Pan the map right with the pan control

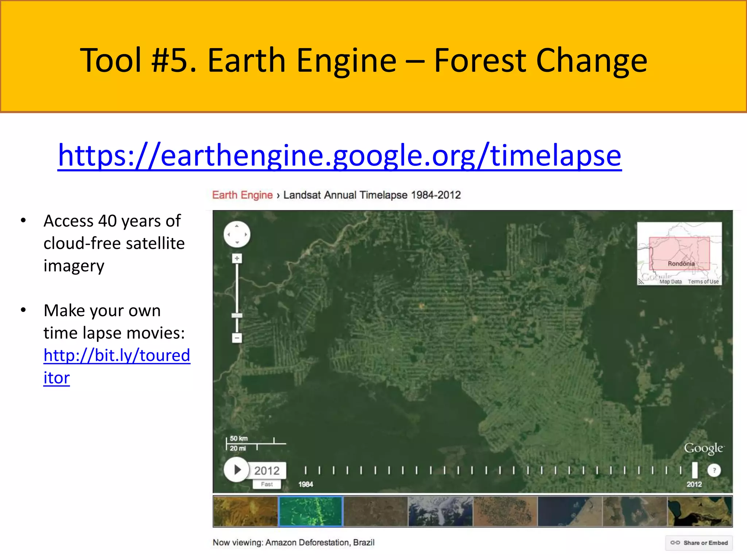point(245,234)
